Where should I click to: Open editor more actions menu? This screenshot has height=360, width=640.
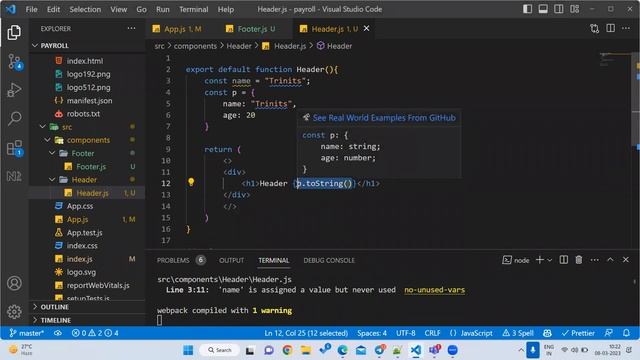(626, 28)
